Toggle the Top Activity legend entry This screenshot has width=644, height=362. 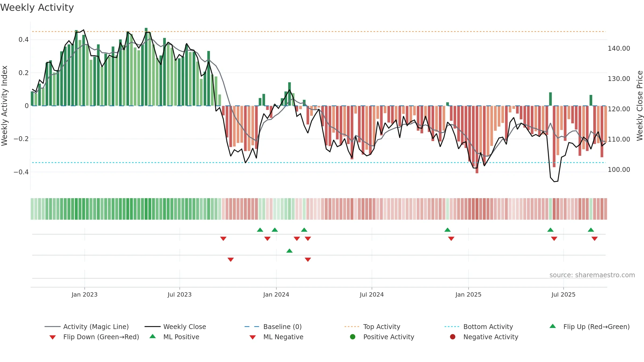pyautogui.click(x=372, y=327)
